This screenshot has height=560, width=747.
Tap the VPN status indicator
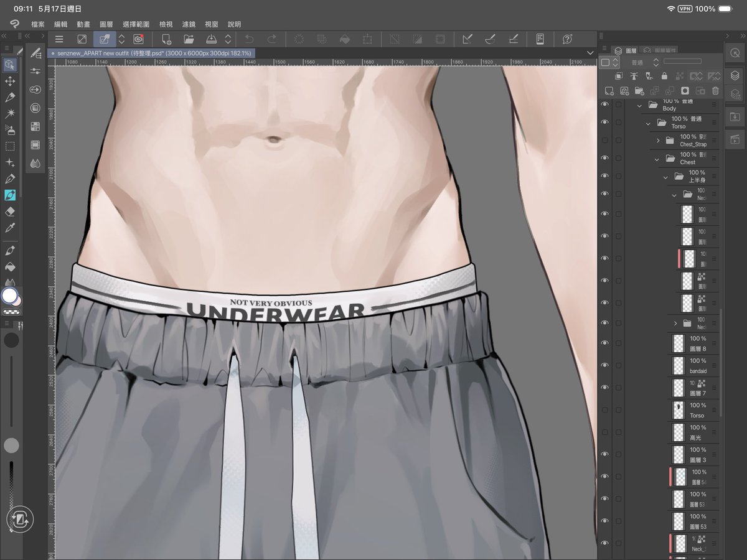[685, 9]
